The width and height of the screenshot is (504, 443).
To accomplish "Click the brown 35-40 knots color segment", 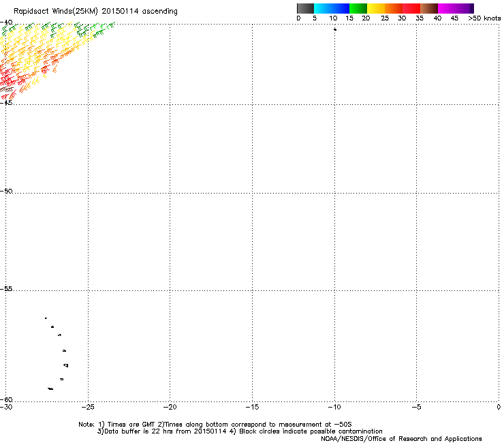I will (x=429, y=8).
